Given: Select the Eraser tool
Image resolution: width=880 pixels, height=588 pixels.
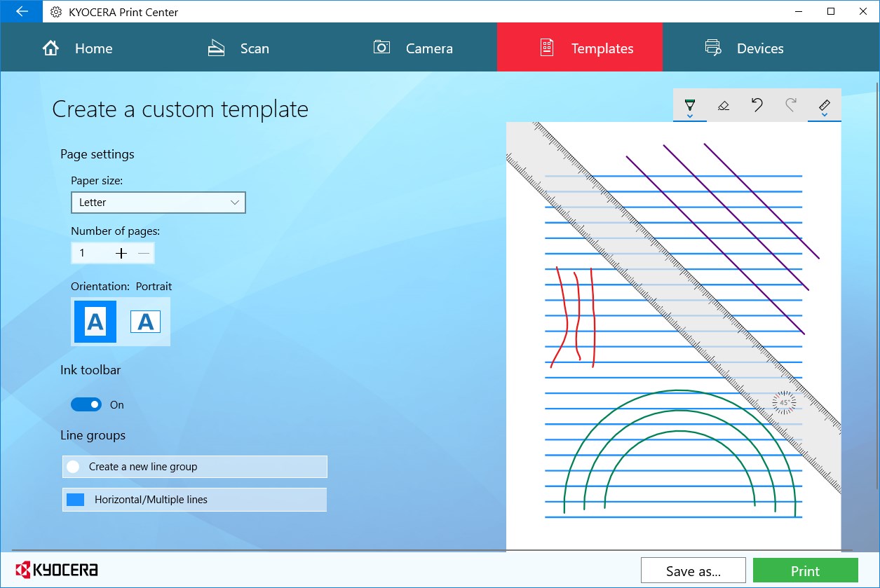Looking at the screenshot, I should tap(723, 105).
